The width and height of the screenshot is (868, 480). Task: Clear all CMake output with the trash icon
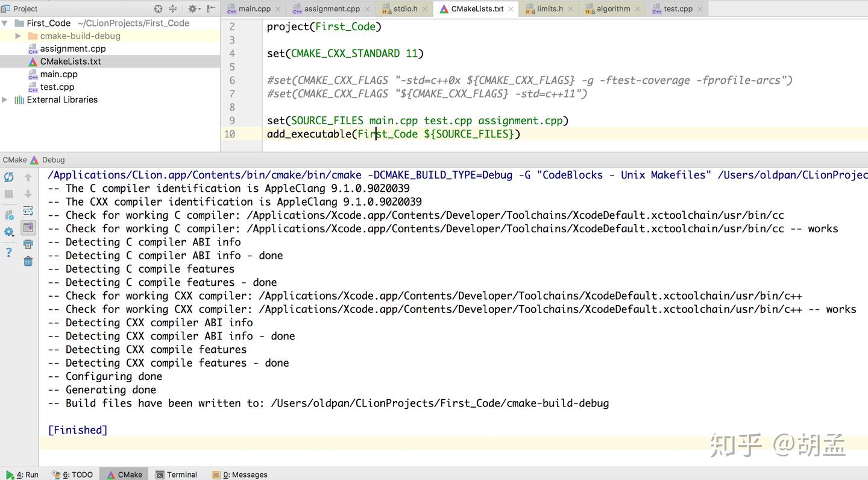(x=28, y=261)
